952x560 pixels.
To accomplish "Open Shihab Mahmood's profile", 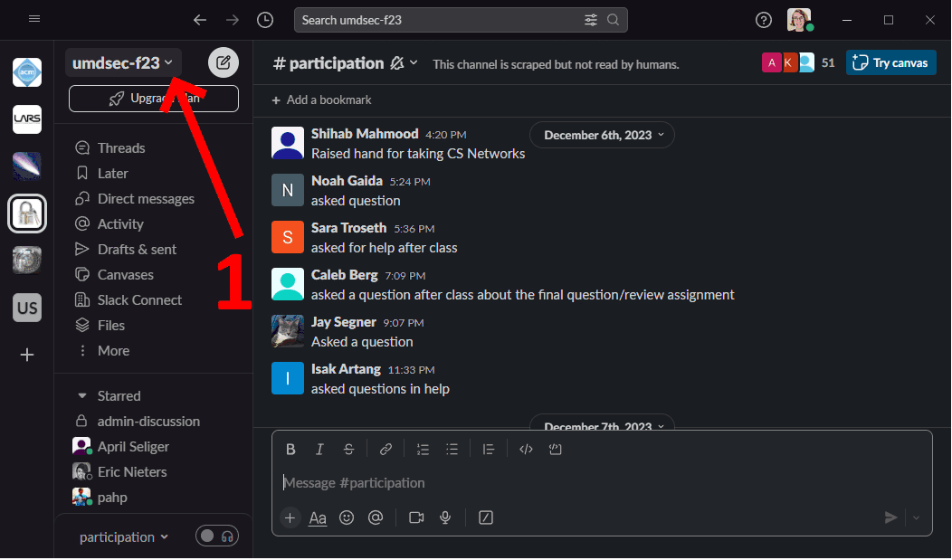I will pyautogui.click(x=365, y=134).
